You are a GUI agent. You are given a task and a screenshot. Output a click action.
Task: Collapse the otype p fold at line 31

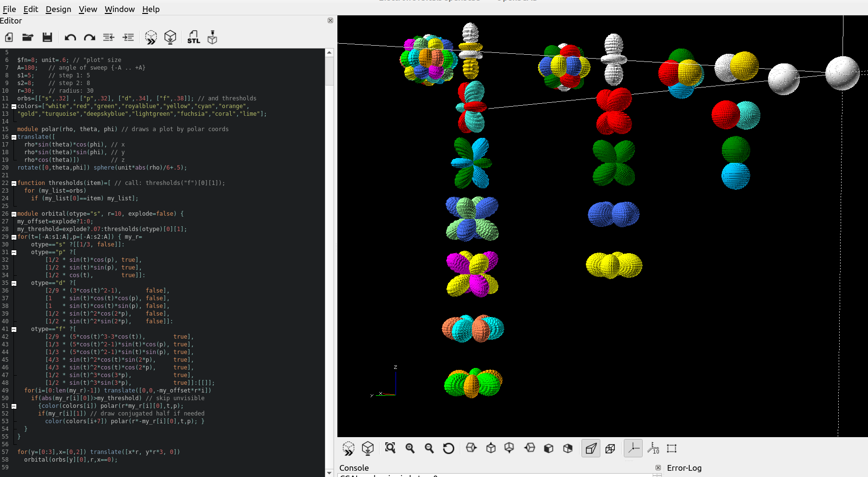click(14, 253)
